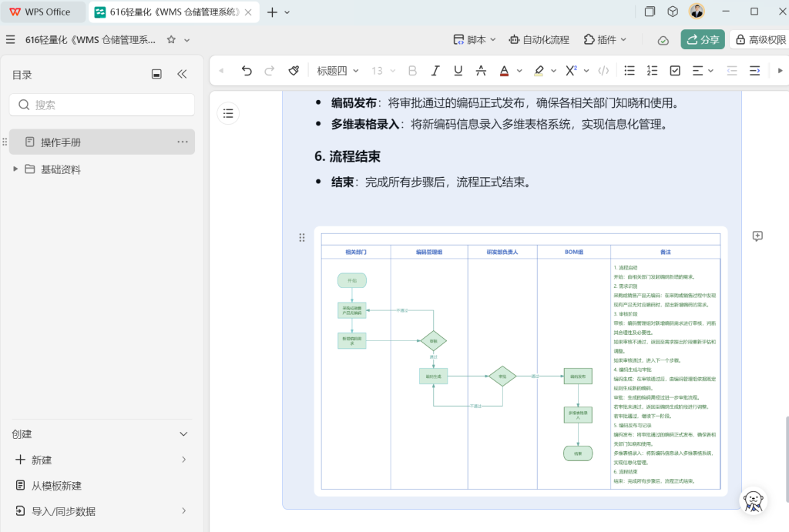Screen dimensions: 789x532
Task: Open a new tab with plus
Action: point(272,12)
